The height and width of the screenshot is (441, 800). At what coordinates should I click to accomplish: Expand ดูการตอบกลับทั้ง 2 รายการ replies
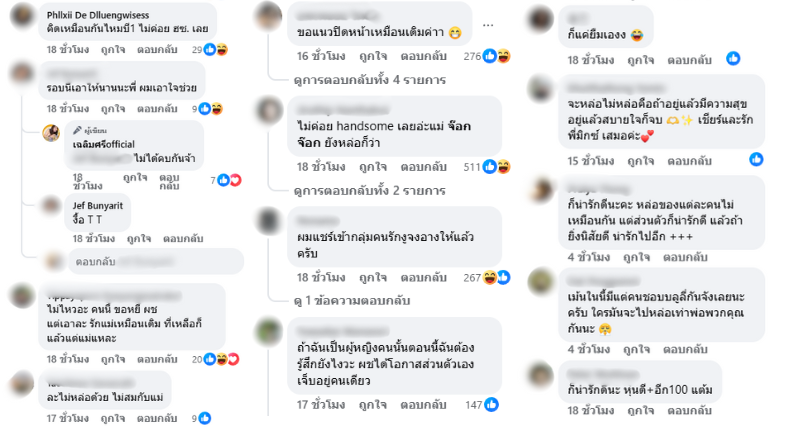coord(369,190)
